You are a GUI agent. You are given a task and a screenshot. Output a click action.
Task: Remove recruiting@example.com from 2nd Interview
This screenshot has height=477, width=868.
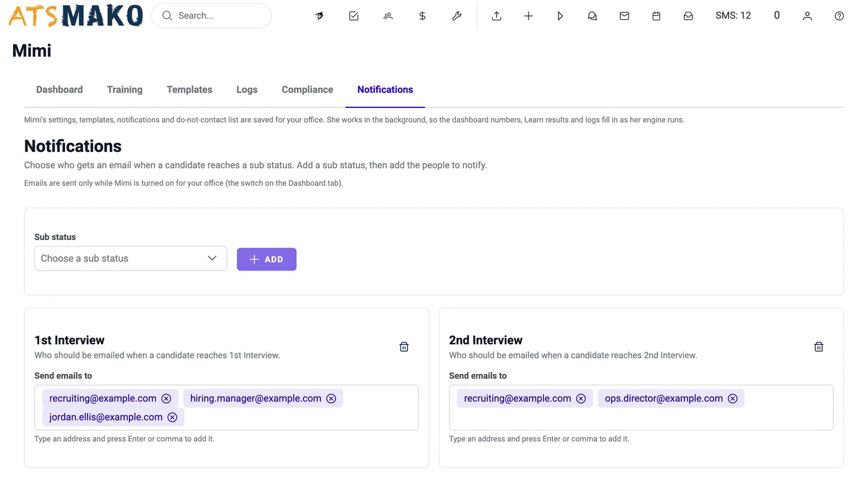(581, 398)
